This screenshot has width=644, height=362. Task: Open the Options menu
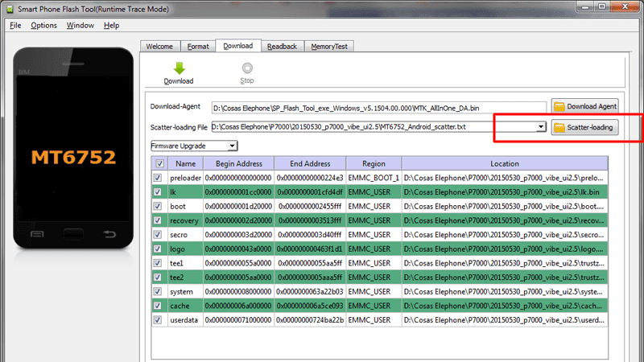43,26
